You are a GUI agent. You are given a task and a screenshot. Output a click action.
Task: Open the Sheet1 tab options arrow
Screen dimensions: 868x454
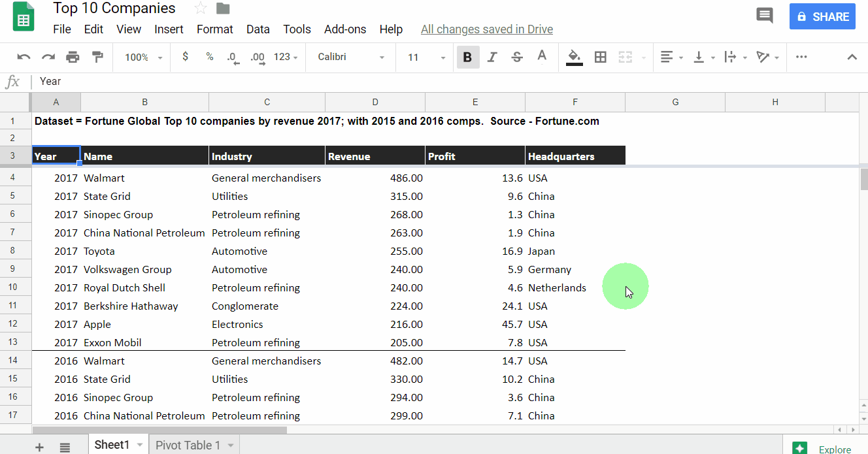tap(140, 446)
